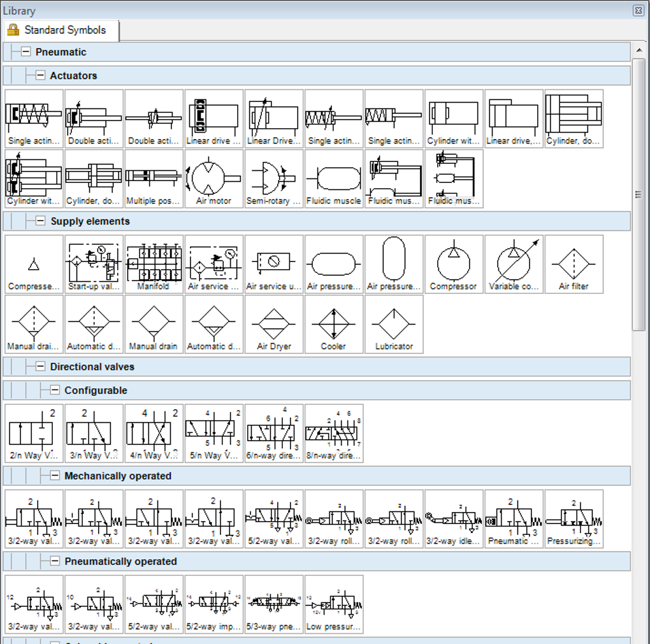Select the 2/n Way Valve symbol

pyautogui.click(x=34, y=433)
